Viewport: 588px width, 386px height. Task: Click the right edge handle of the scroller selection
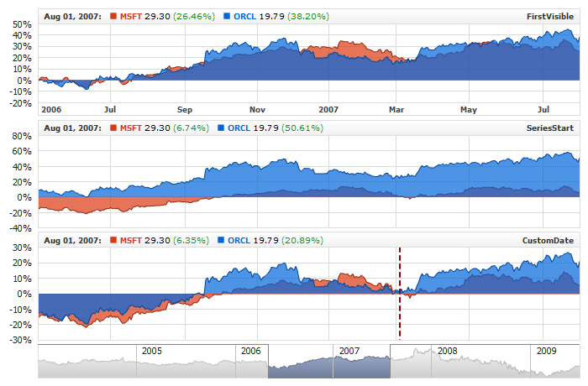click(x=391, y=363)
